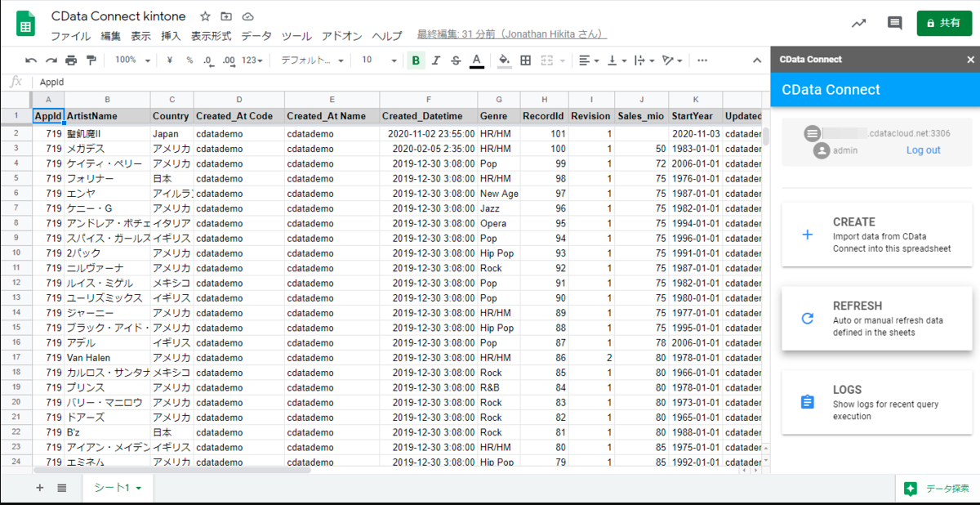This screenshot has width=980, height=505.
Task: Select column header D
Action: click(238, 99)
